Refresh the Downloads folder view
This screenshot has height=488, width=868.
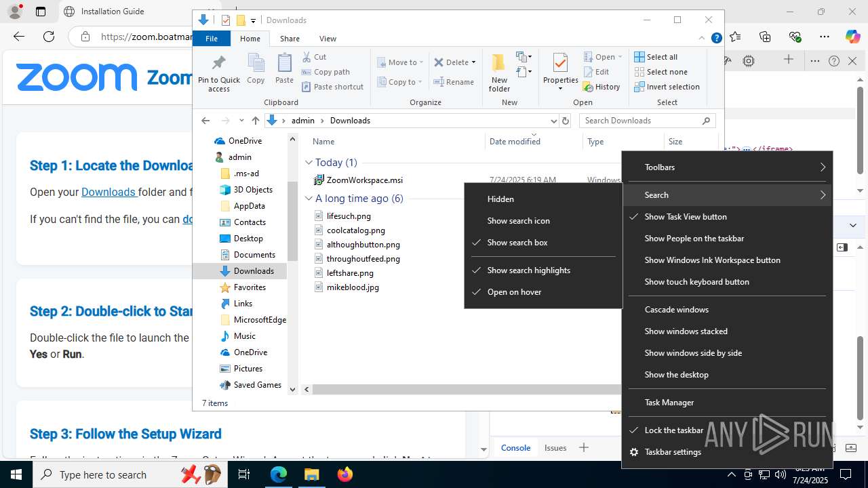click(566, 121)
